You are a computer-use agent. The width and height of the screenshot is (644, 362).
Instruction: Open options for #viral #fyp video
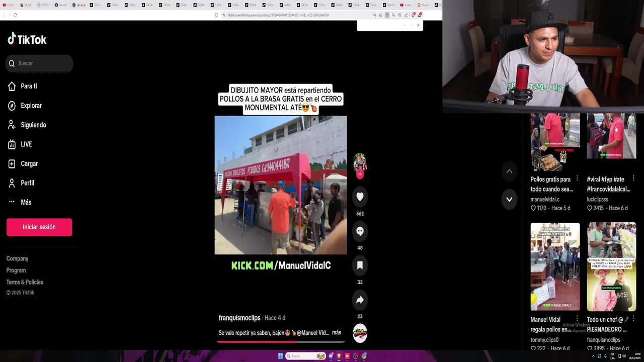click(x=633, y=178)
